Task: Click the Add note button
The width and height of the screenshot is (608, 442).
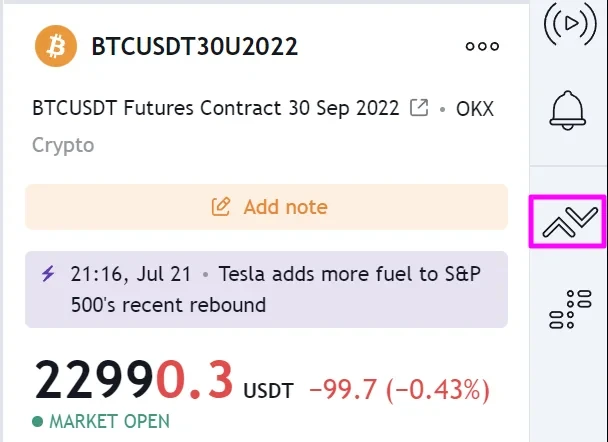Action: 266,207
